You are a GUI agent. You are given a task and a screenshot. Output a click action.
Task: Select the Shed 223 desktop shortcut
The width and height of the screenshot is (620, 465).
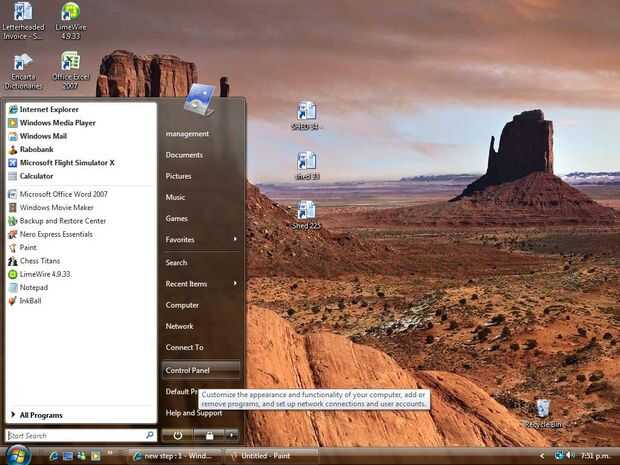[x=306, y=215]
